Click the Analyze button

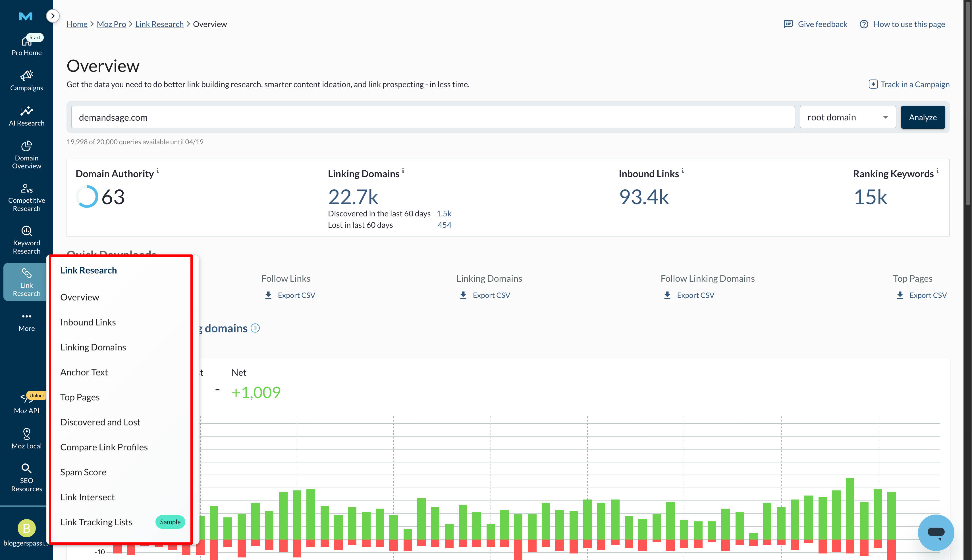point(923,117)
